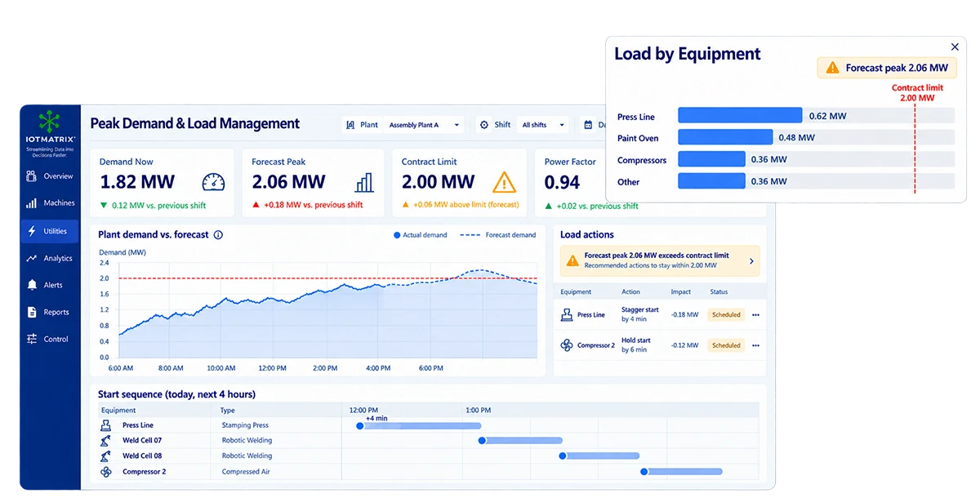This screenshot has width=980, height=498.
Task: Click the Analytics trend line icon
Action: click(x=32, y=259)
